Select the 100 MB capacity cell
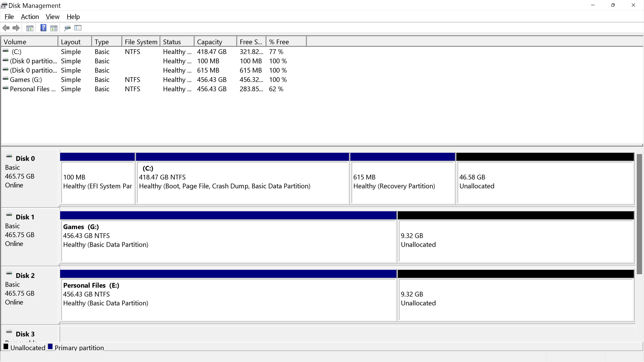 (208, 61)
